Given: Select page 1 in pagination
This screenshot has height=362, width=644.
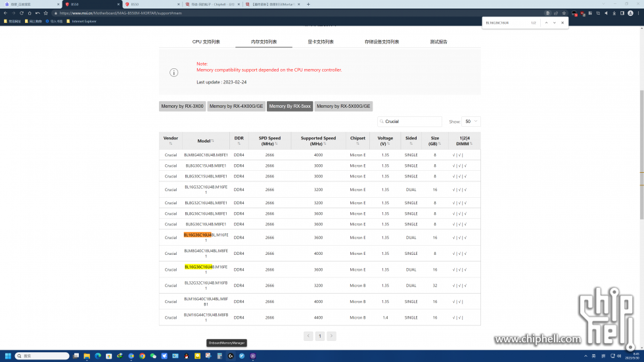Looking at the screenshot, I should click(320, 336).
